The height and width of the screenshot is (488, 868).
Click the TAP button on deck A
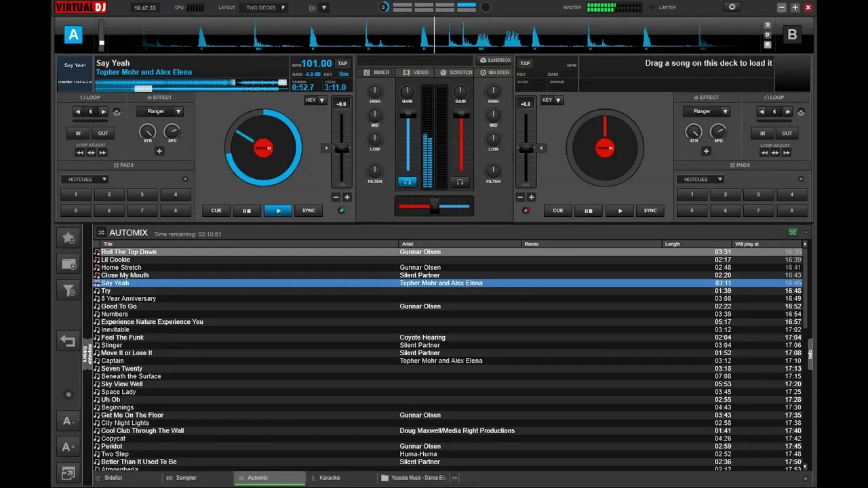click(342, 63)
